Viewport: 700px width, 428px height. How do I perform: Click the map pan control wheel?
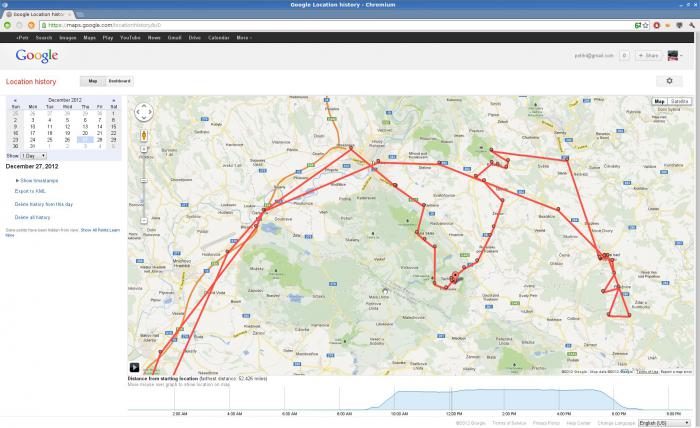[144, 112]
